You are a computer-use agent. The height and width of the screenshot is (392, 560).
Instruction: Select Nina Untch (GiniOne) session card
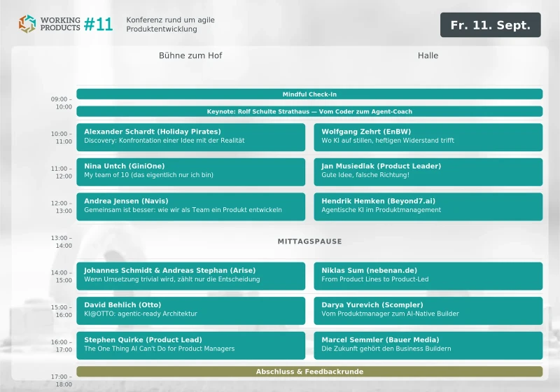[190, 172]
